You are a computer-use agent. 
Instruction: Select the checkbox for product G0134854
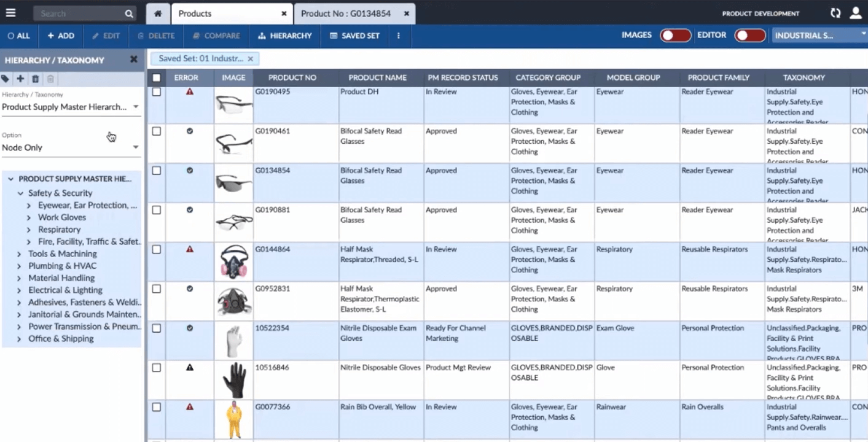tap(157, 170)
